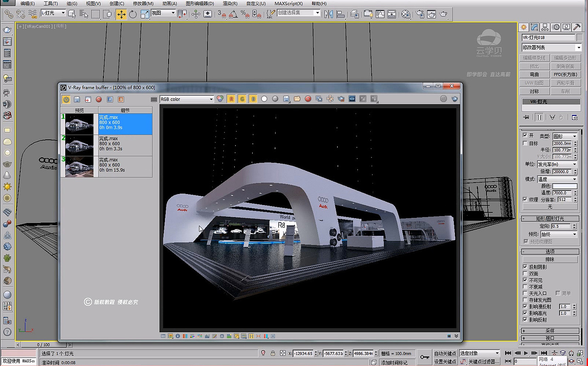The width and height of the screenshot is (588, 366).
Task: Click the 排除 button in the 选项 rollout
Action: click(550, 259)
